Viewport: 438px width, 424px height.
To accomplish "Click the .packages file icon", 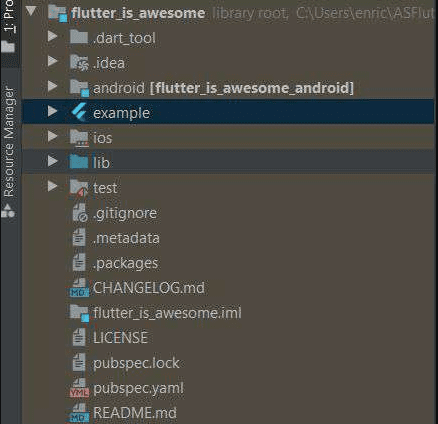I will click(x=79, y=263).
